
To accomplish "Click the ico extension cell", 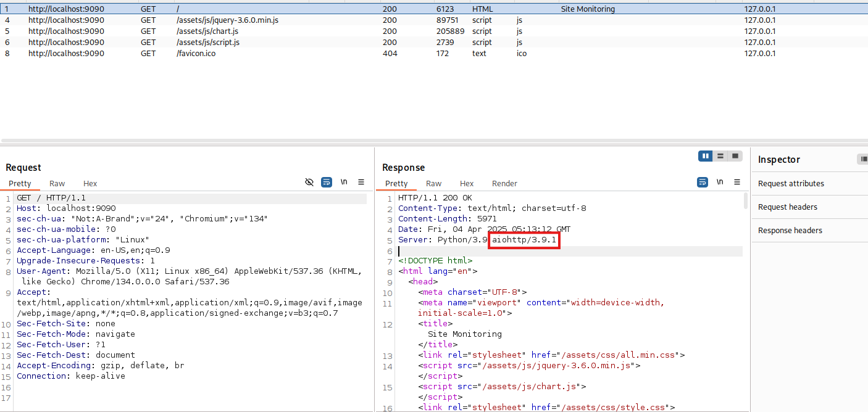I will [522, 54].
